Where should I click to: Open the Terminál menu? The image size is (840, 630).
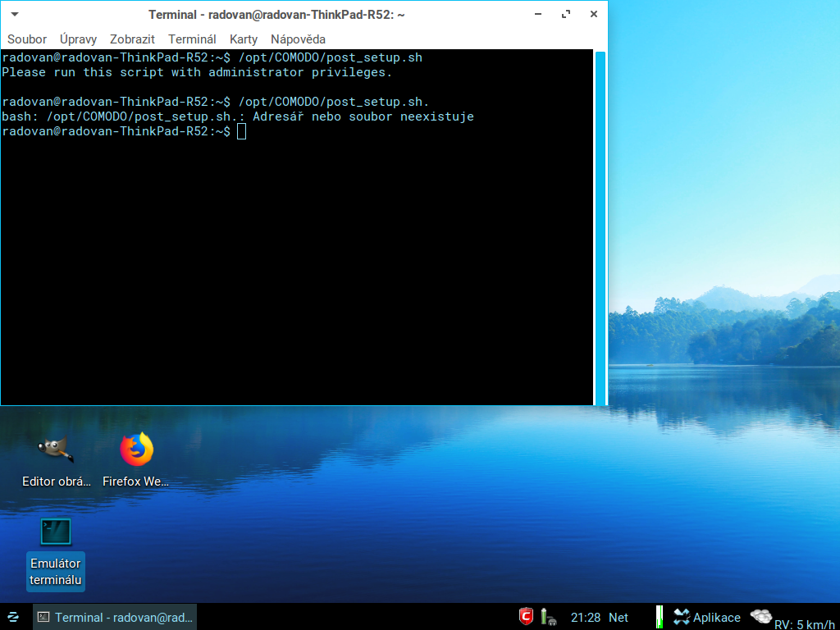coord(192,39)
